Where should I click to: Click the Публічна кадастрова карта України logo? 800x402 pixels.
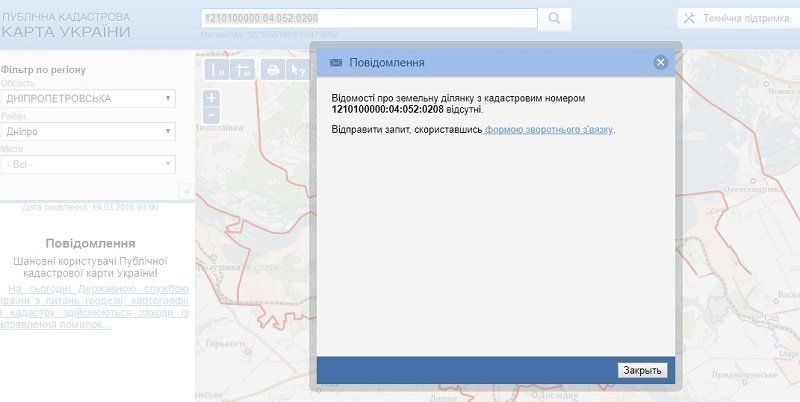(65, 26)
